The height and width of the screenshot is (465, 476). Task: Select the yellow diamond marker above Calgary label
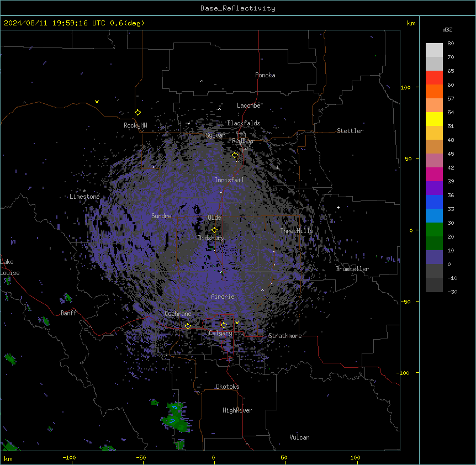tap(224, 325)
